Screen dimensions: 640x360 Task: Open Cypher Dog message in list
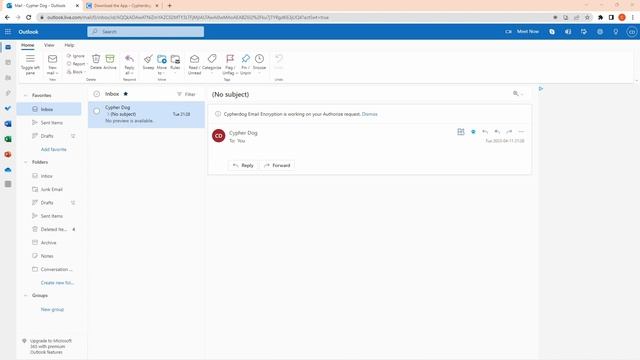[146, 114]
